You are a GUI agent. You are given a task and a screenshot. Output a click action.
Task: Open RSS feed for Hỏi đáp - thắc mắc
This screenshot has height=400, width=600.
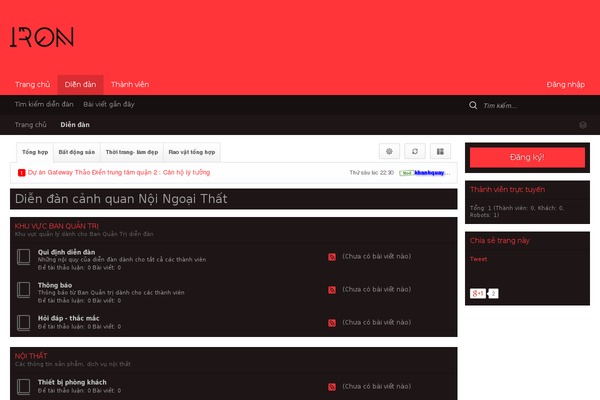[332, 323]
